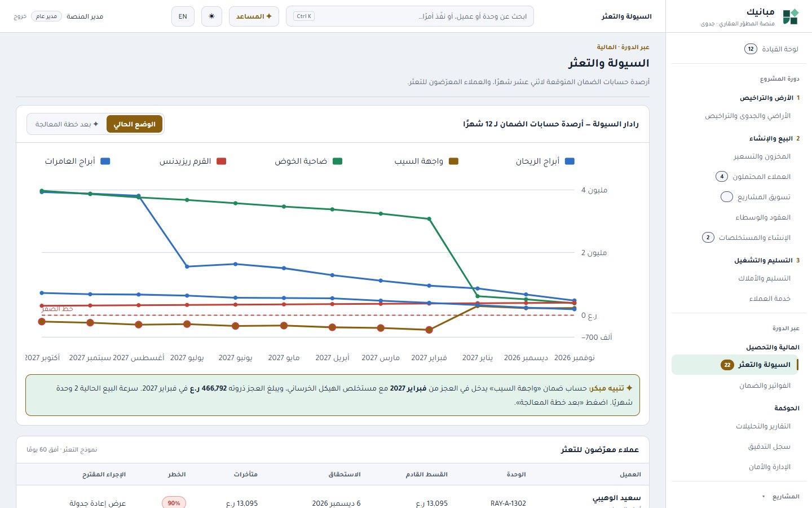The image size is (812, 508).
Task: Click unit code RAY-A-1302
Action: coord(508,503)
